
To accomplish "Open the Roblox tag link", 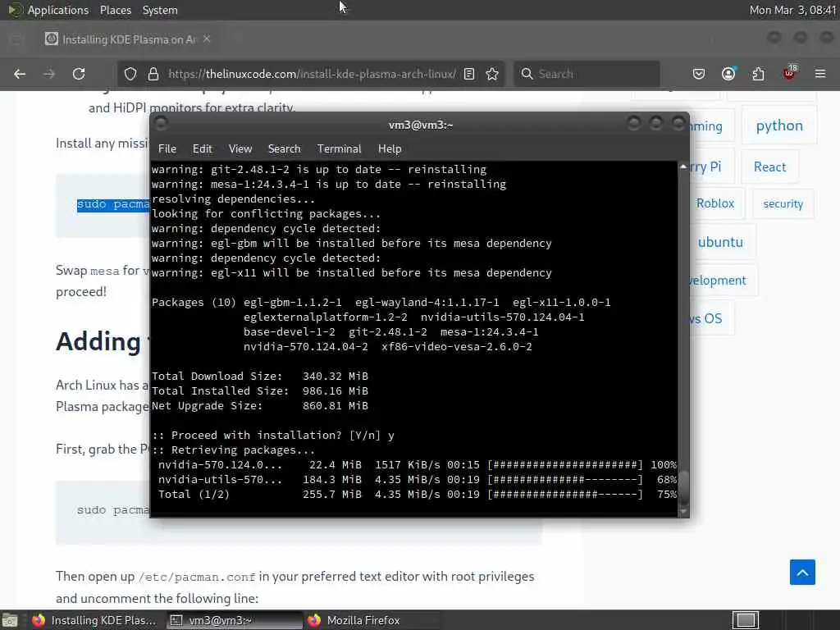I will [714, 203].
